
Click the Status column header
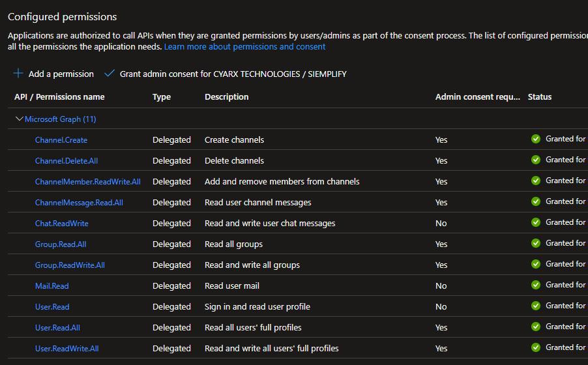pos(539,97)
